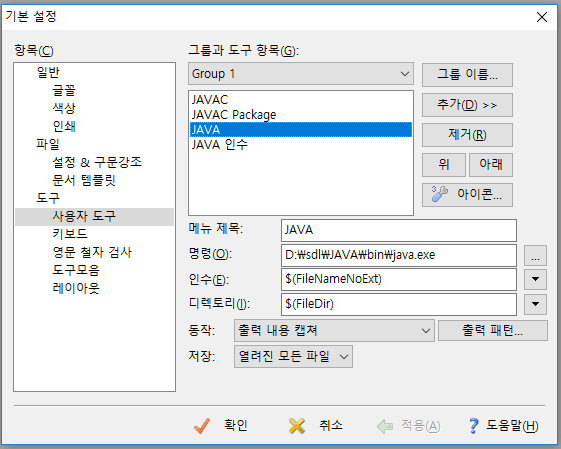Move the tool up with 위 button
The height and width of the screenshot is (449, 561).
[444, 165]
